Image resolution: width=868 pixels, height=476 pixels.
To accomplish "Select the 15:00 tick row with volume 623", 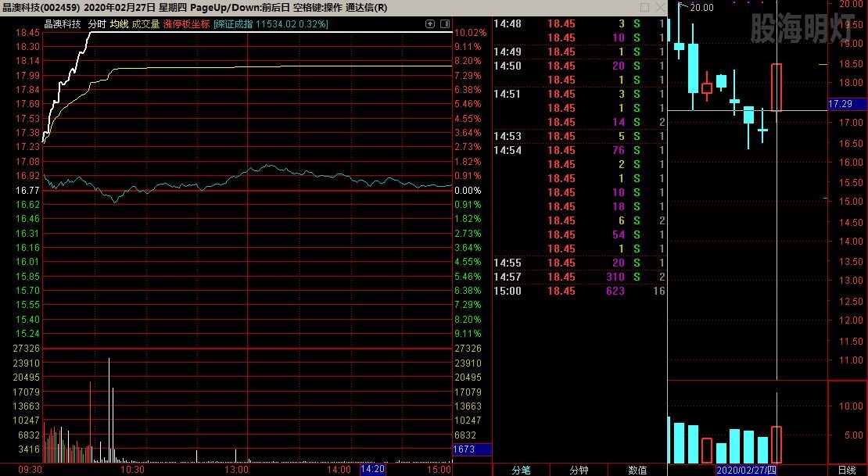I will (x=579, y=291).
